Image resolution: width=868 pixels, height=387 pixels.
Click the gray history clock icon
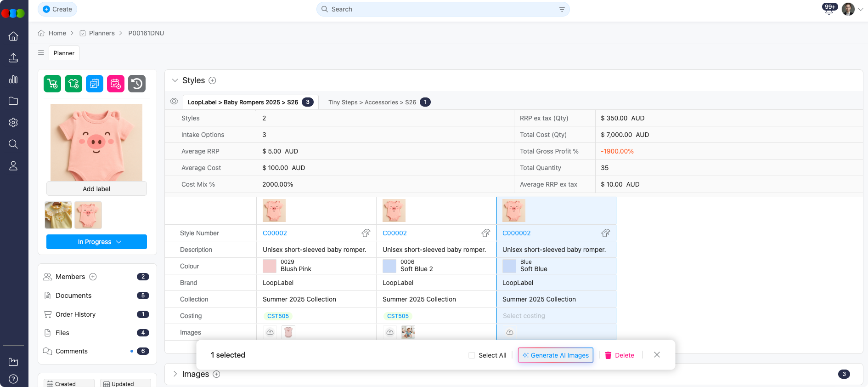[137, 84]
